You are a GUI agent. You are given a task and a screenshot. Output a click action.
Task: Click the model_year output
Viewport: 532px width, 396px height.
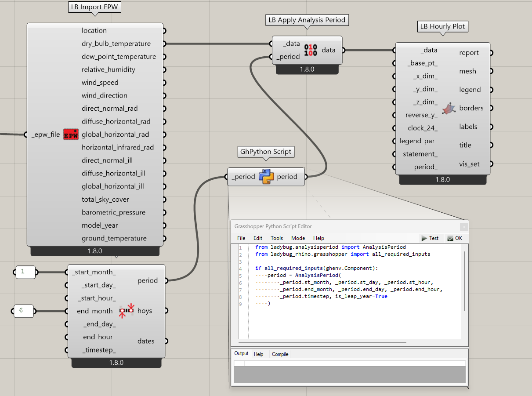100,225
